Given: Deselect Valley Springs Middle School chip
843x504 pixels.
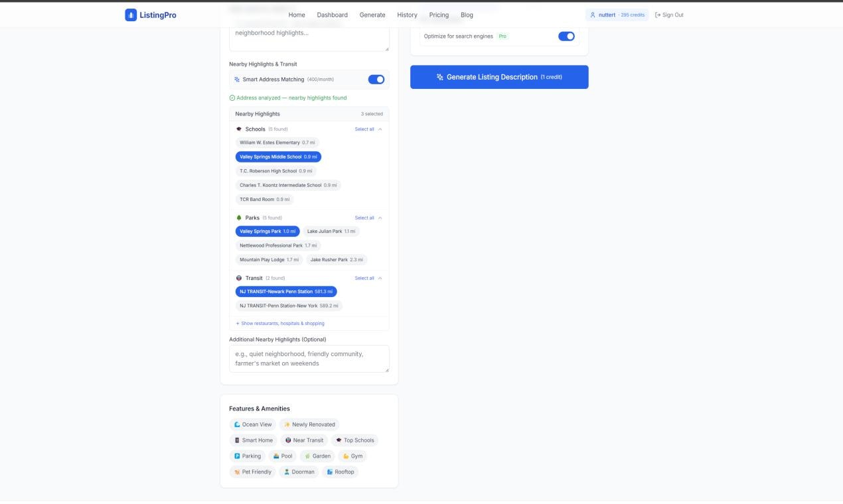Looking at the screenshot, I should [279, 157].
